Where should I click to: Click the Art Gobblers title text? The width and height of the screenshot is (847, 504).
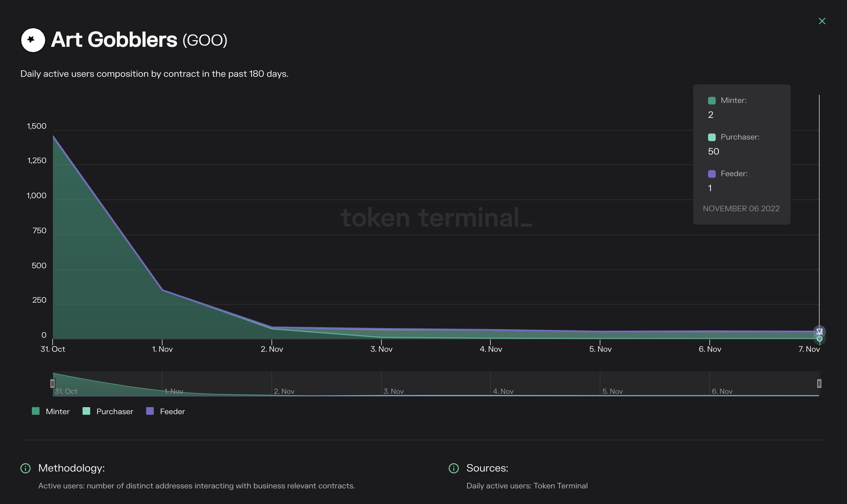click(x=114, y=40)
